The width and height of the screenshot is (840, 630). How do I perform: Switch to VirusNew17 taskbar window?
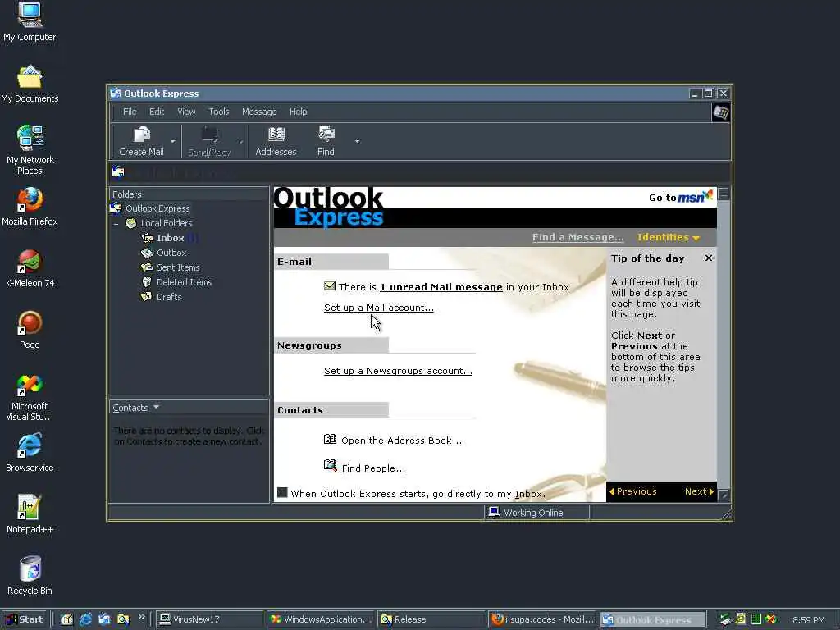pyautogui.click(x=210, y=619)
